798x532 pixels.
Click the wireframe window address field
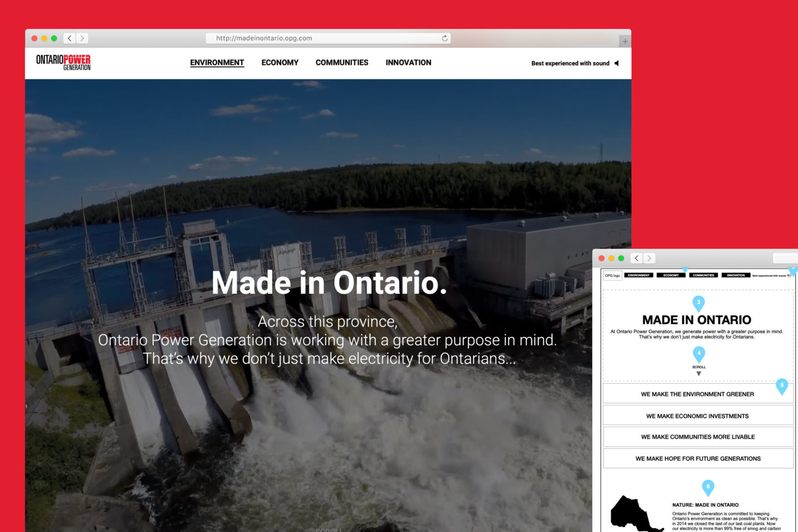pyautogui.click(x=785, y=258)
